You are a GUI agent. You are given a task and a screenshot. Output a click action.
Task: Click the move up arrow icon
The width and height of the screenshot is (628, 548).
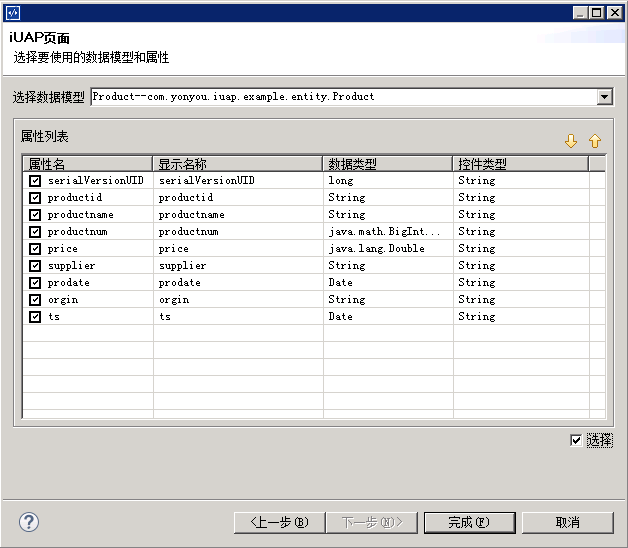[595, 141]
